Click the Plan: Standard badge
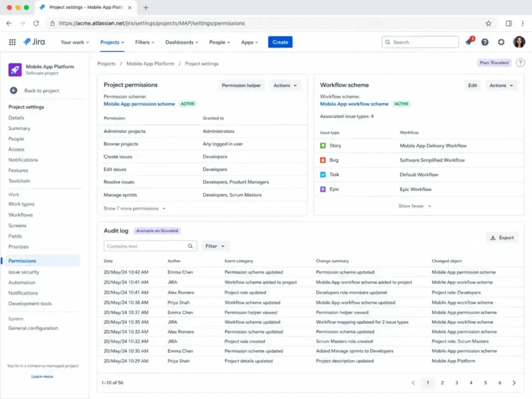Image resolution: width=532 pixels, height=399 pixels. pos(494,63)
